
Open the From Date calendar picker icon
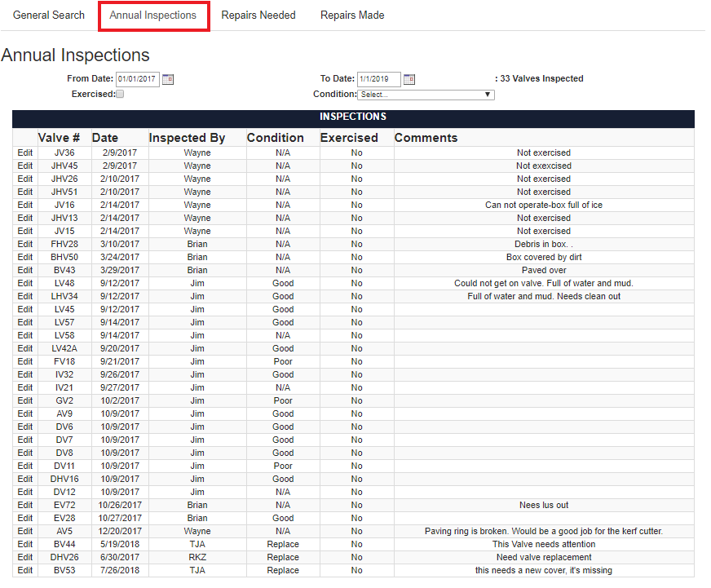coord(168,79)
